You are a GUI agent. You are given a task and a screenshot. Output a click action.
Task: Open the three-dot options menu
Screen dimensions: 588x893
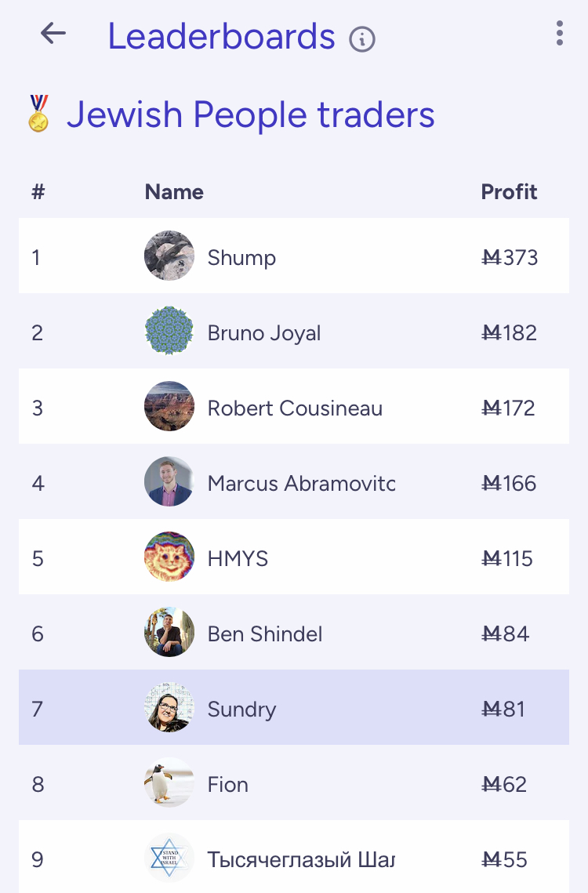559,34
